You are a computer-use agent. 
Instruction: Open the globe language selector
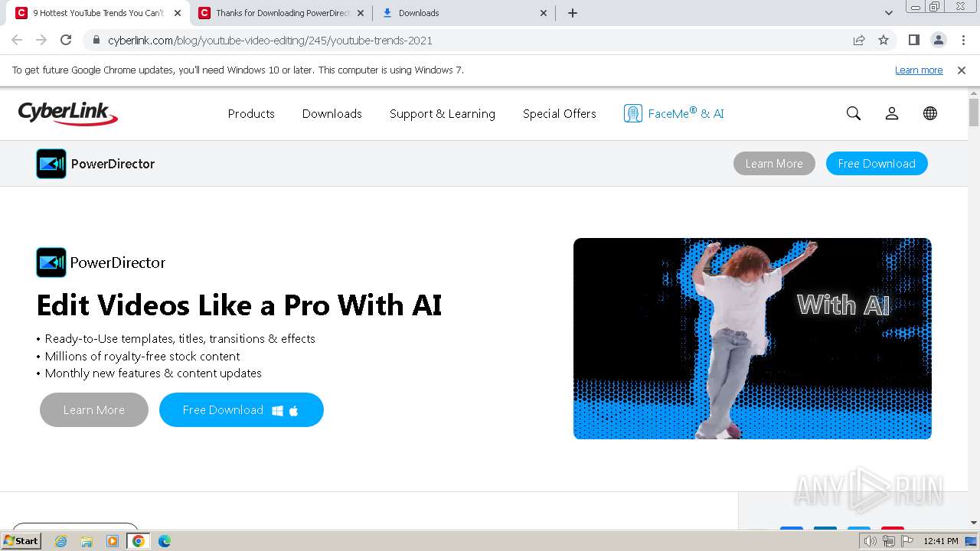(x=930, y=113)
